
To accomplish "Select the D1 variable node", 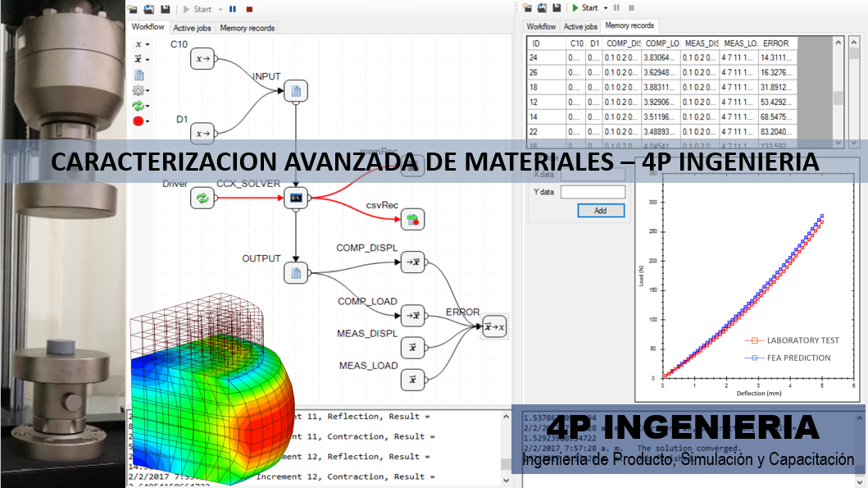I will 202,133.
